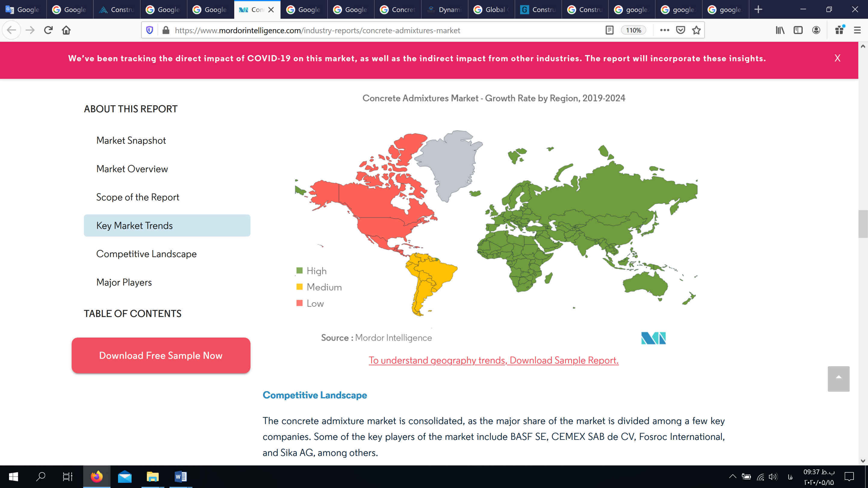868x488 pixels.
Task: Close the active Mordor Intelligence tab
Action: [271, 10]
